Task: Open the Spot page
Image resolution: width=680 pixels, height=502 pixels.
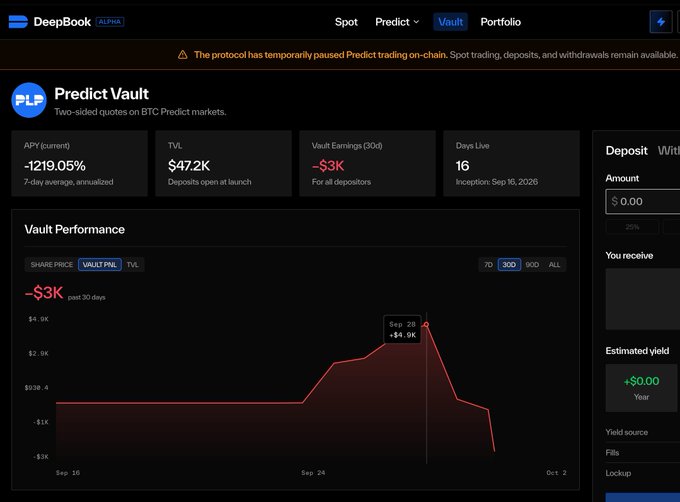Action: [x=346, y=22]
